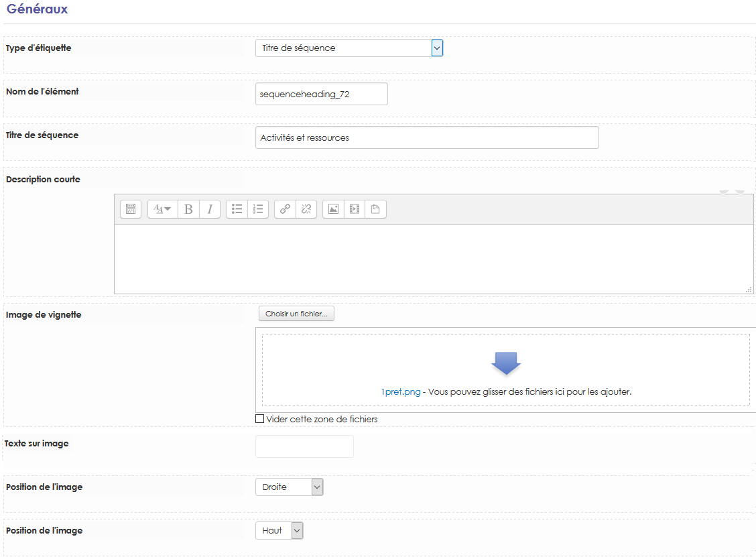Screen dimensions: 756x557
Task: Click the insert image icon
Action: 333,209
